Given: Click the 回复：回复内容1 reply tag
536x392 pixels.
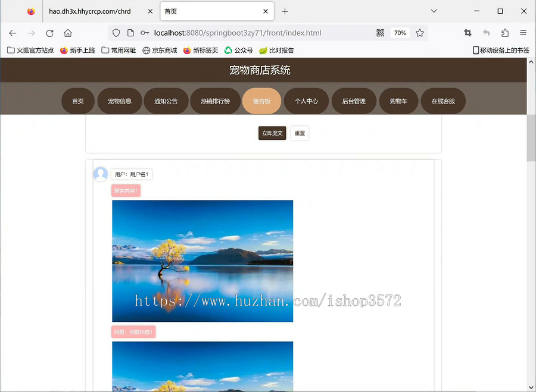Looking at the screenshot, I should coord(133,332).
